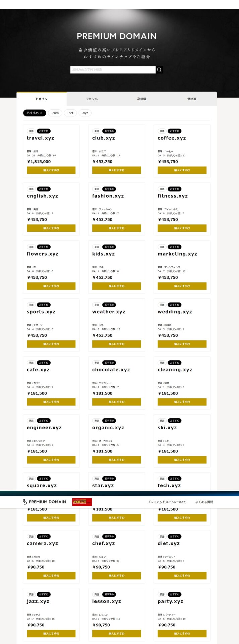Toggle the .net filter chip
Screen dimensions: 239x644
tap(70, 113)
